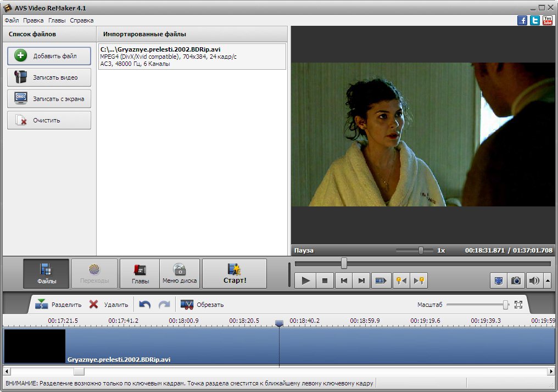Open the Главы menu

pos(57,20)
